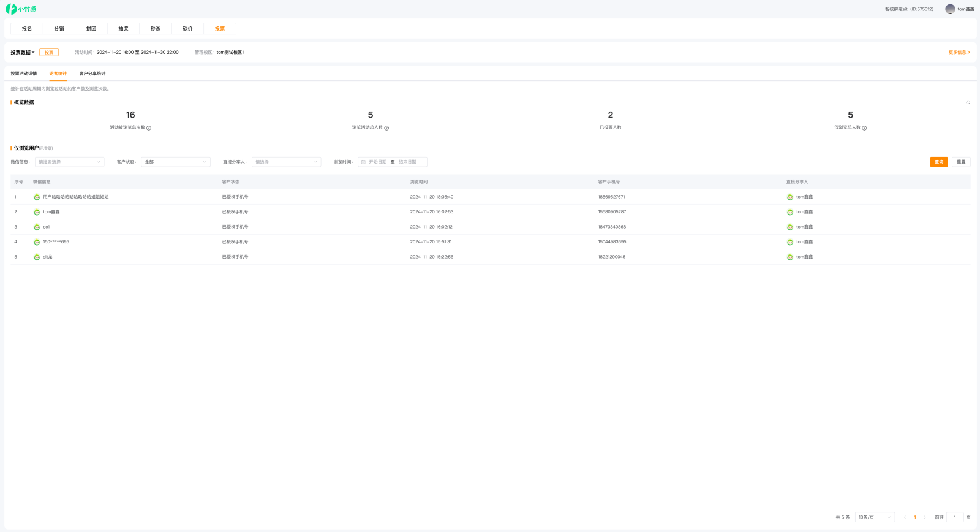Switch to the 抽奖 tab
Viewport: 980px width, 532px height.
coord(123,29)
